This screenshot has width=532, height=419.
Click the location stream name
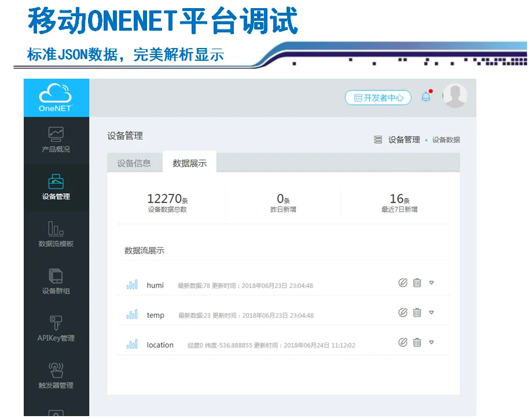(x=160, y=345)
